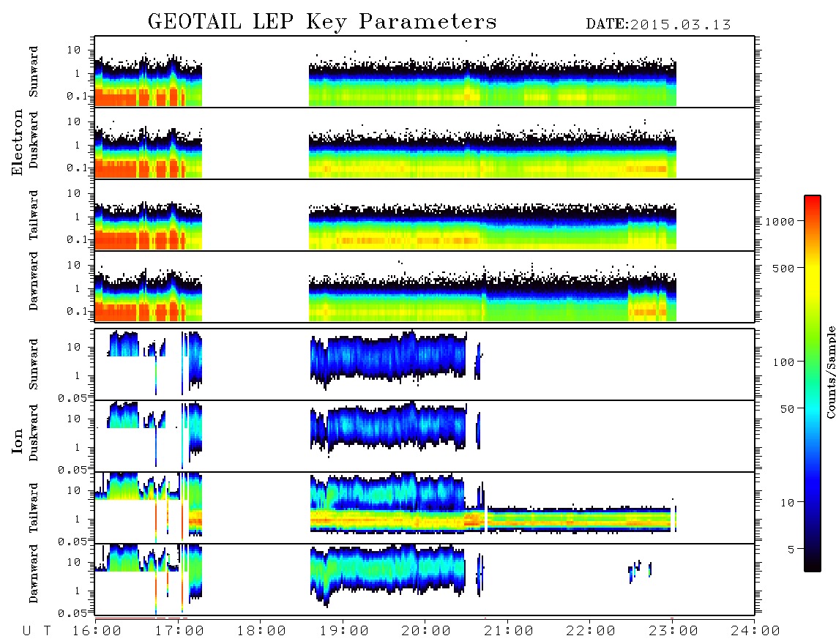Click the Counts/Sample color scale bar
This screenshot has width=836, height=644.
[813, 383]
